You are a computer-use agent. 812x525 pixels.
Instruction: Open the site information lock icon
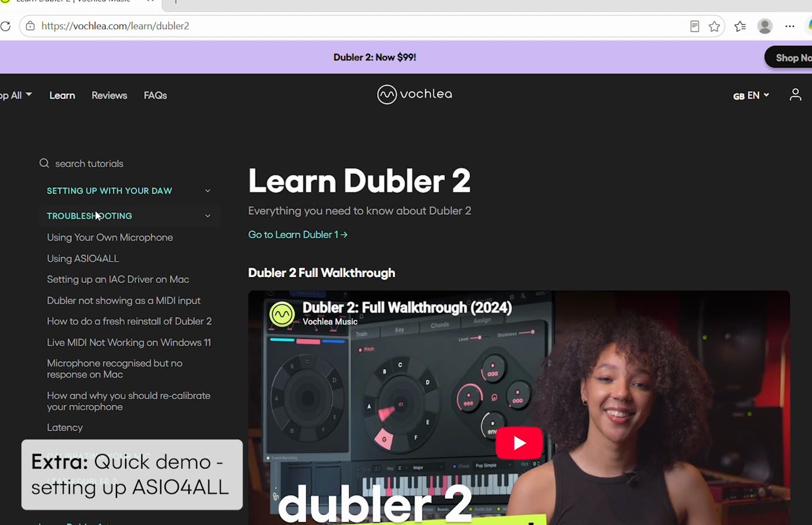[x=30, y=26]
